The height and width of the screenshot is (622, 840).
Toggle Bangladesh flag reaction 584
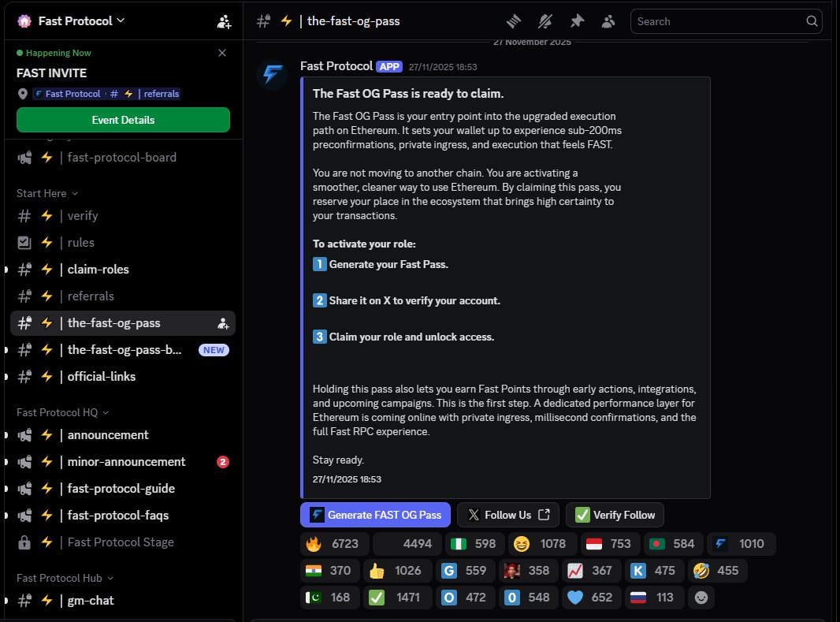tap(674, 544)
